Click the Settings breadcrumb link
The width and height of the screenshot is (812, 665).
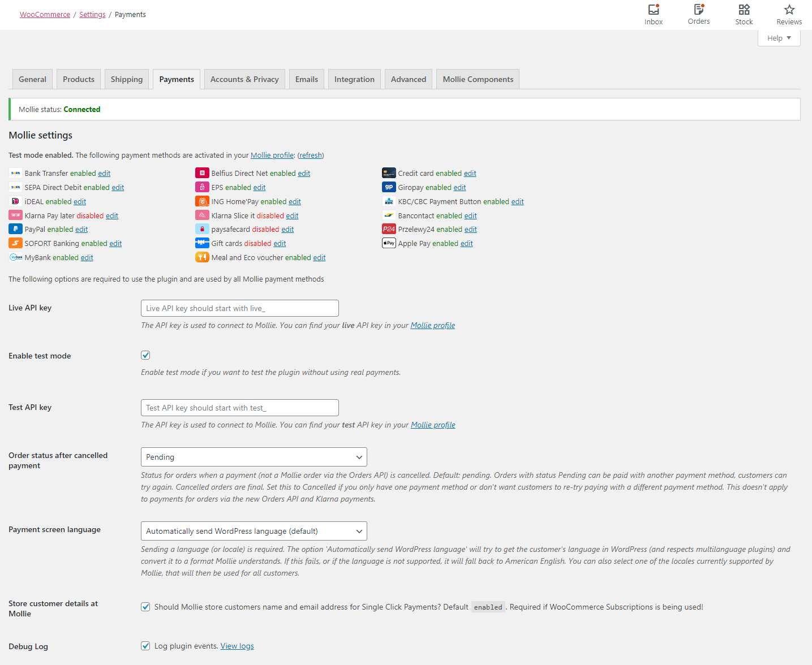pyautogui.click(x=92, y=15)
